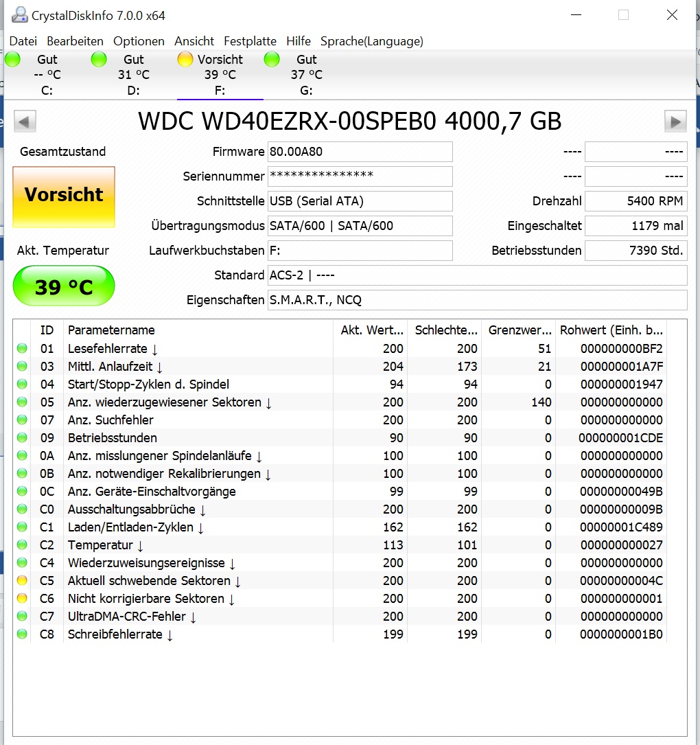Select the Lesefehlerrate parameter name

(113, 349)
